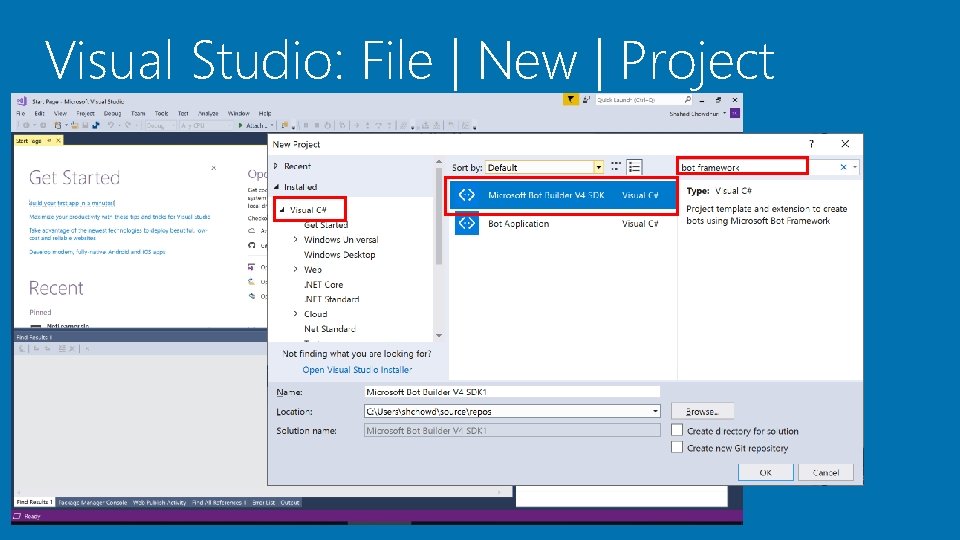Open the Analyze menu
The image size is (960, 540).
click(208, 113)
